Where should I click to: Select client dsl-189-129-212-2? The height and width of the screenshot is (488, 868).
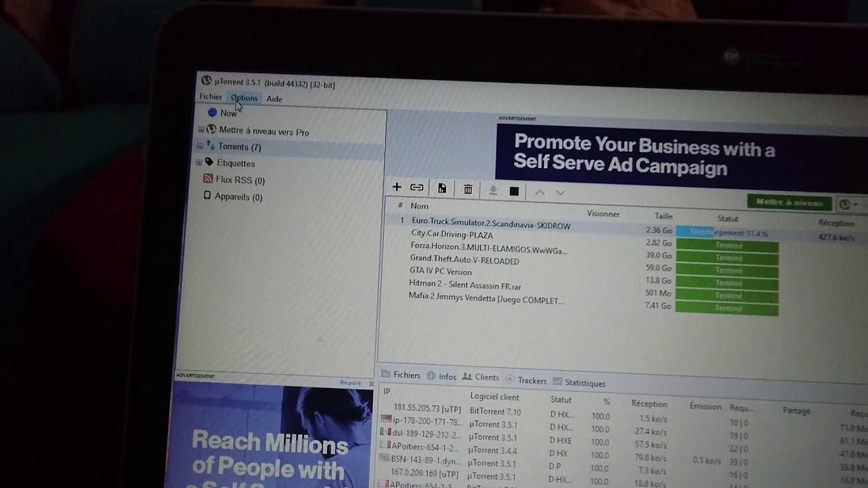coord(427,434)
